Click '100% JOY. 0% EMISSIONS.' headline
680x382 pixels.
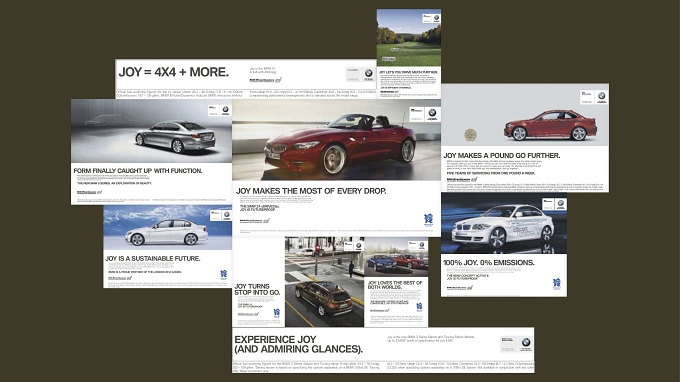pos(488,263)
